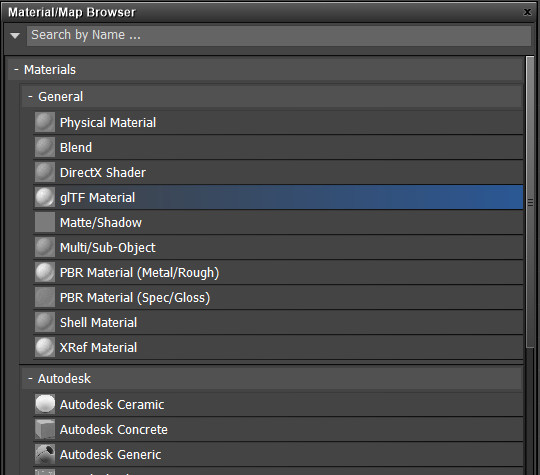Select PBR Material (Metal/Rough) entry
This screenshot has width=540, height=475.
point(278,272)
